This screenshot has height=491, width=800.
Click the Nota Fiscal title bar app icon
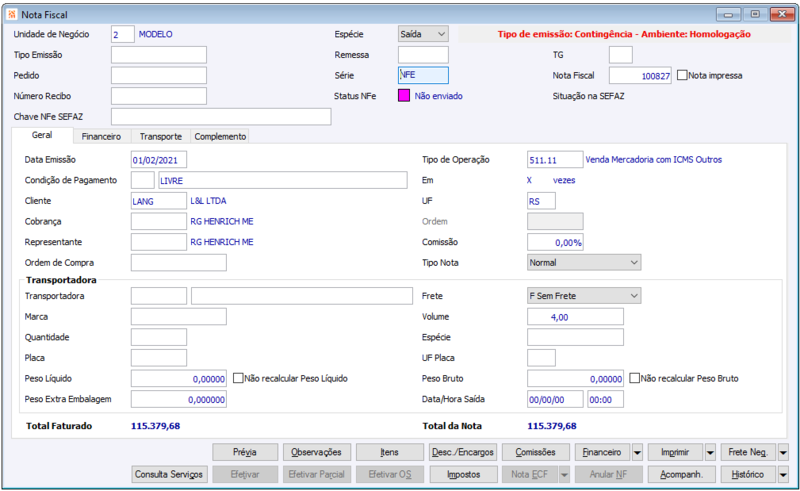(x=12, y=15)
